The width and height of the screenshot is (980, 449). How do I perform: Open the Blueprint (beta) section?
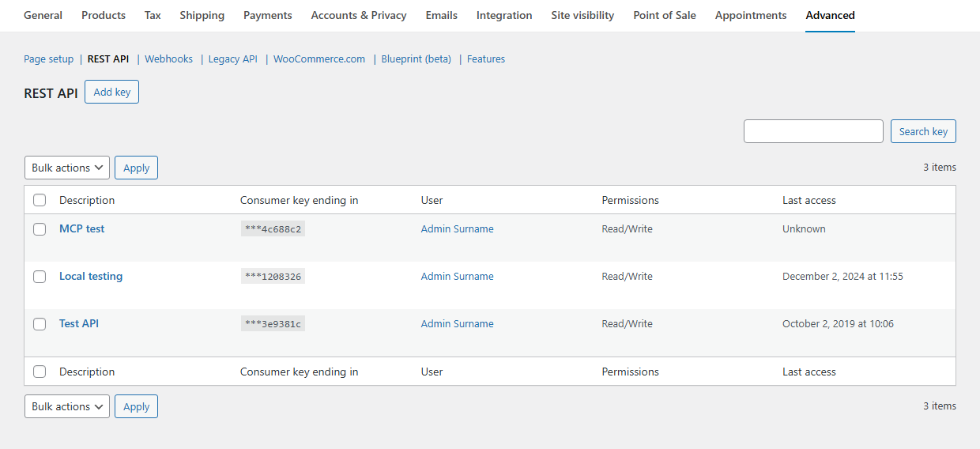[416, 59]
